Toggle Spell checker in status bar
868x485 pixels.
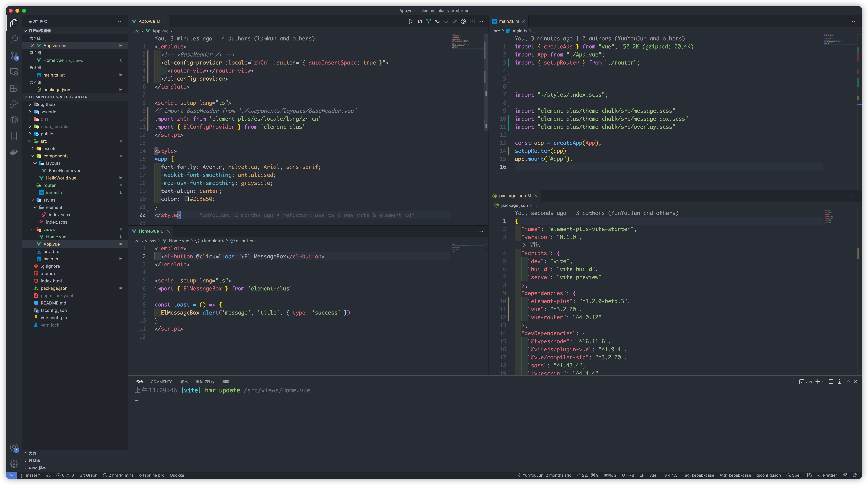pyautogui.click(x=794, y=475)
